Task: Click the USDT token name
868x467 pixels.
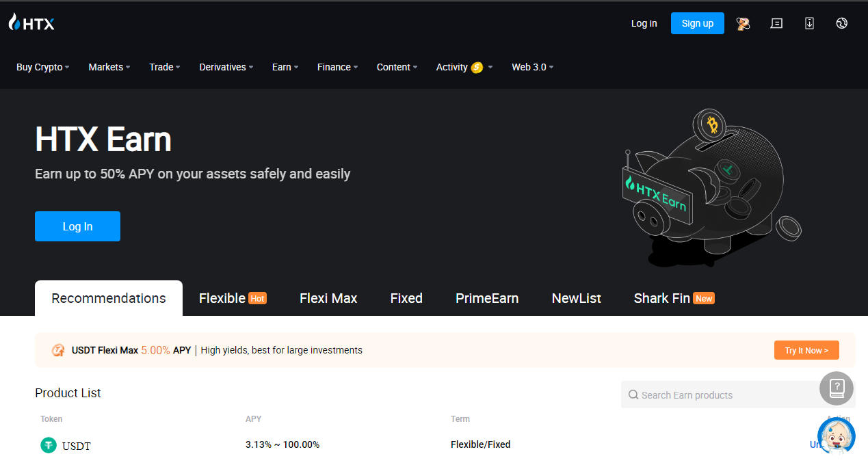Action: tap(77, 446)
